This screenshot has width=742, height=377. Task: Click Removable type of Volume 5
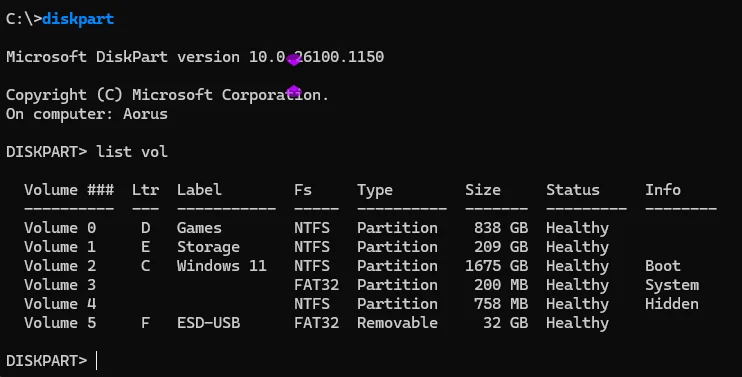tap(397, 323)
